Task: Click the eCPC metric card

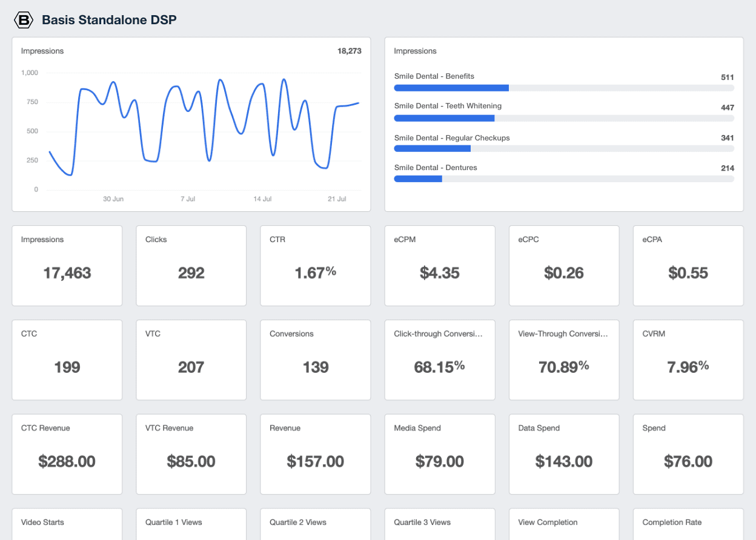Action: pos(563,265)
